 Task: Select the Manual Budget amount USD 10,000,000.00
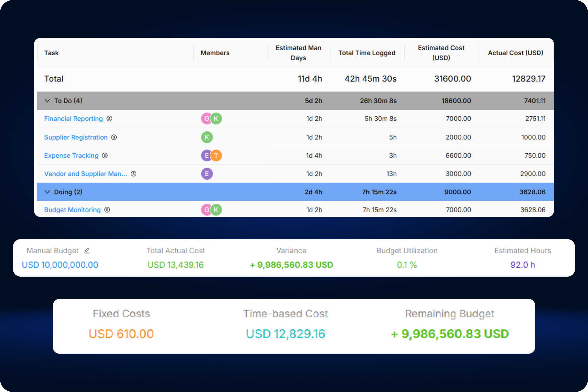59,265
